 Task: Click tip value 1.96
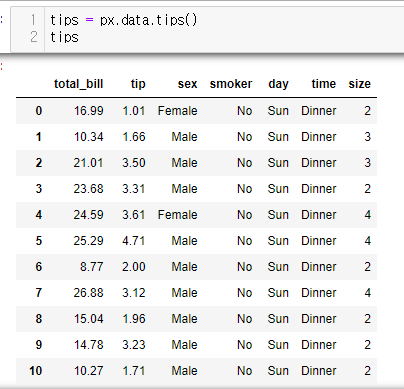pos(134,319)
